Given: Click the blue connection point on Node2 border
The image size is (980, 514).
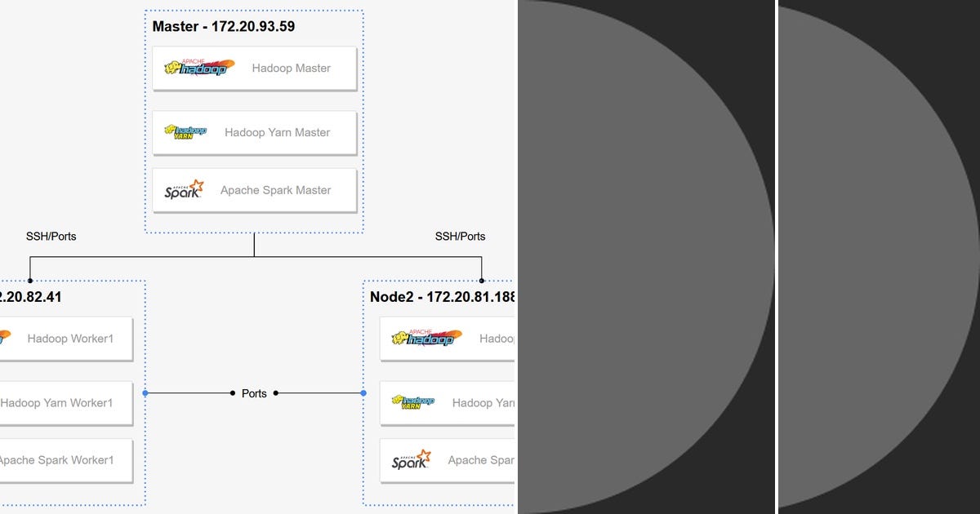Looking at the screenshot, I should pos(363,393).
